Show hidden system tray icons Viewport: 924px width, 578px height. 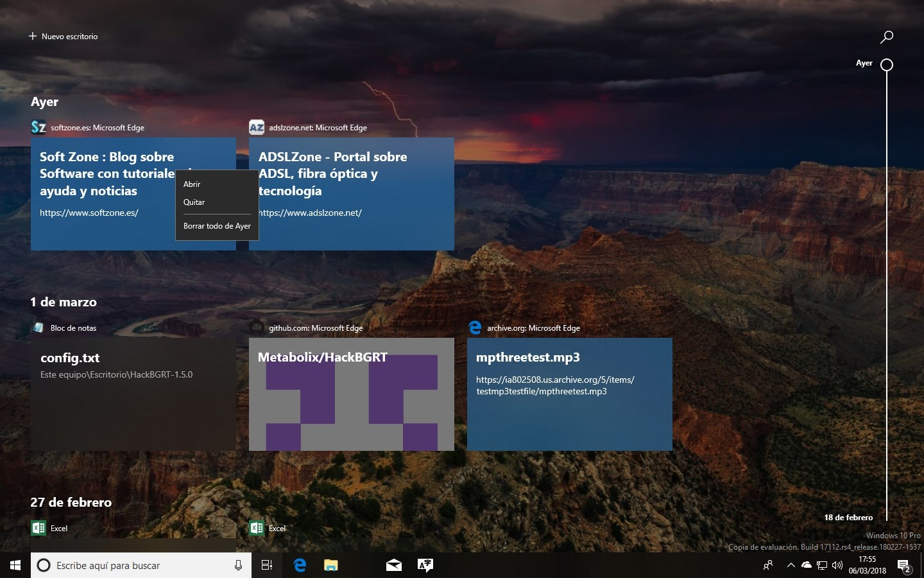[791, 565]
